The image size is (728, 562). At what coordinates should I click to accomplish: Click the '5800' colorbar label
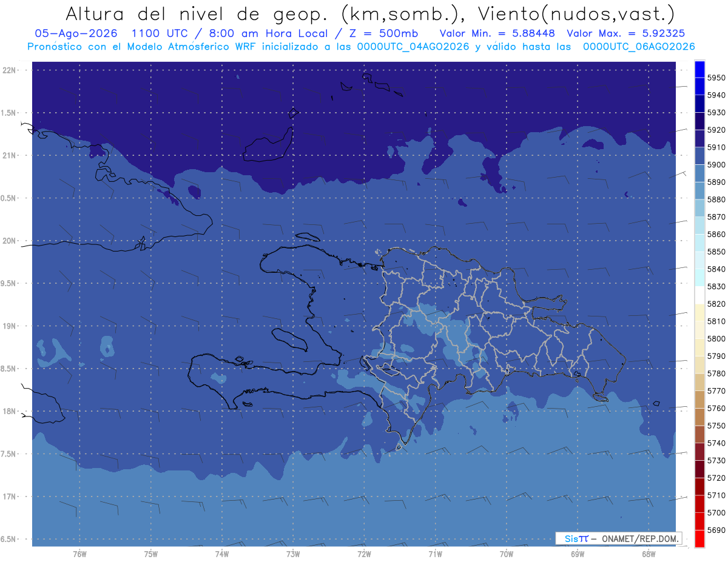point(716,339)
